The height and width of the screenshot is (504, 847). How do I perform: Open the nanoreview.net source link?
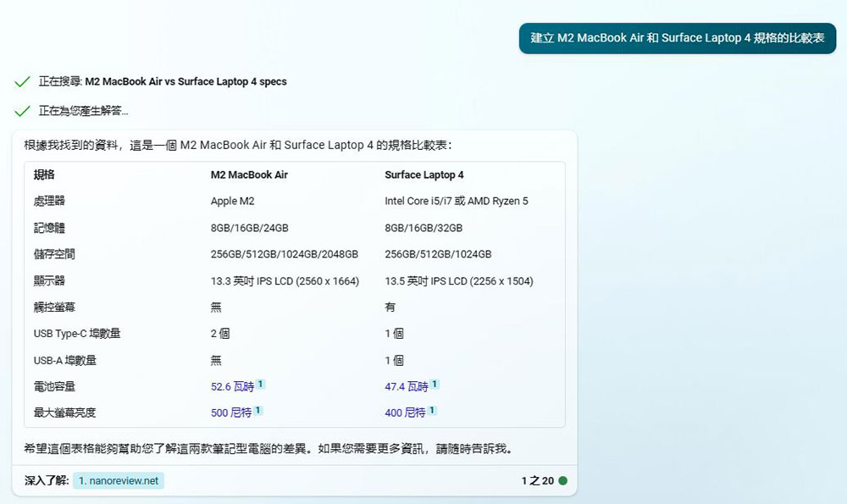[x=119, y=481]
